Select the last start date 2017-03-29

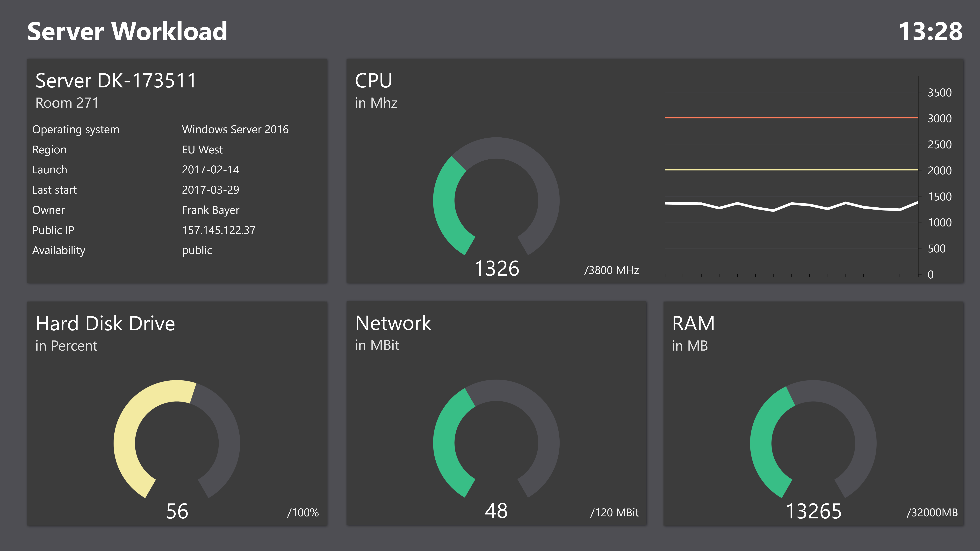coord(210,190)
